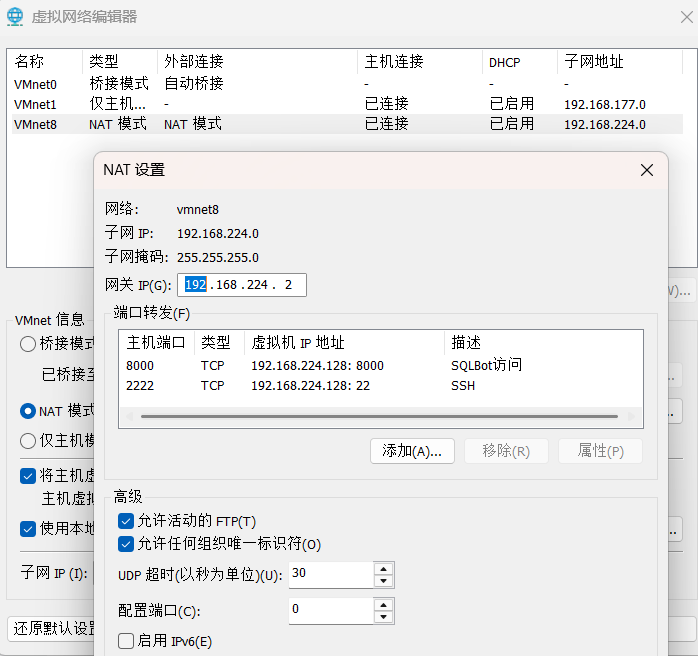Click the 名称 column header
Image resolution: width=698 pixels, height=656 pixels.
47,61
